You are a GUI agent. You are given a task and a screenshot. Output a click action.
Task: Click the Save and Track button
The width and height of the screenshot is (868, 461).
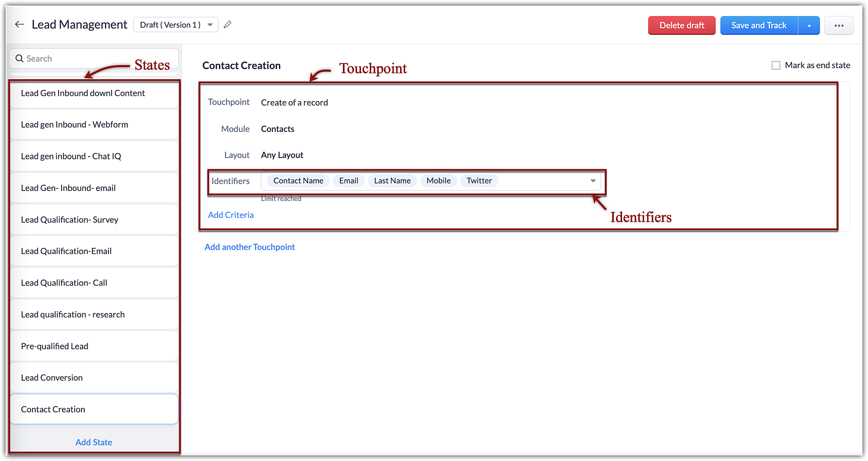click(759, 26)
